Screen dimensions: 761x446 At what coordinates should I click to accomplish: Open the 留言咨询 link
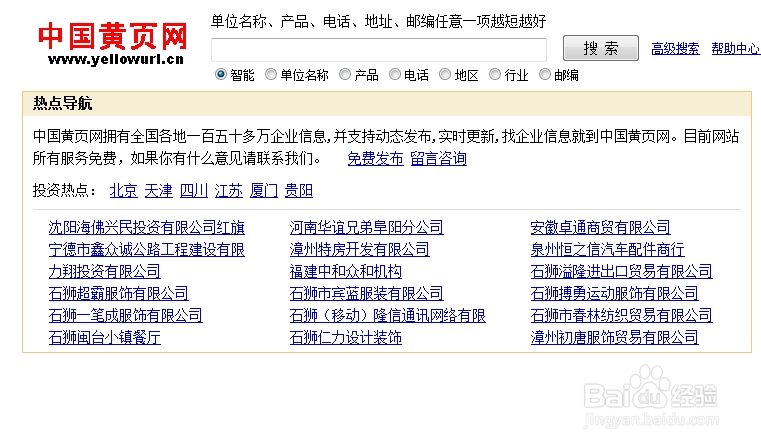click(438, 159)
